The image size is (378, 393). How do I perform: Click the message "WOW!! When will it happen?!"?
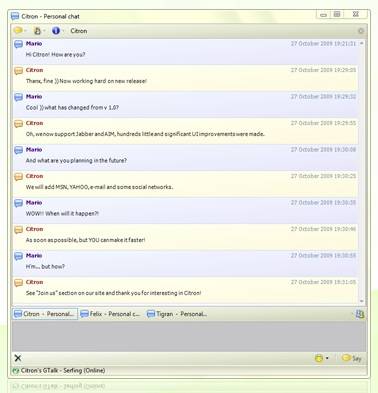(62, 213)
